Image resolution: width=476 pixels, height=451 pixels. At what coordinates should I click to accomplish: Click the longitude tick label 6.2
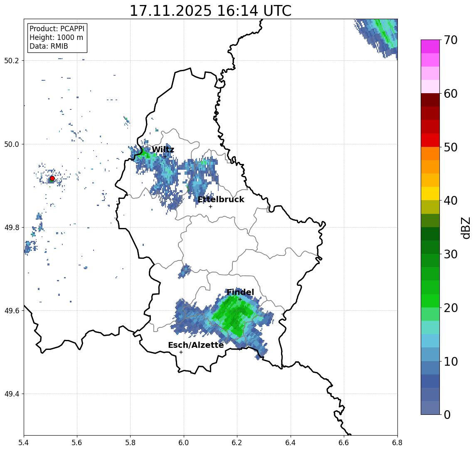click(237, 443)
